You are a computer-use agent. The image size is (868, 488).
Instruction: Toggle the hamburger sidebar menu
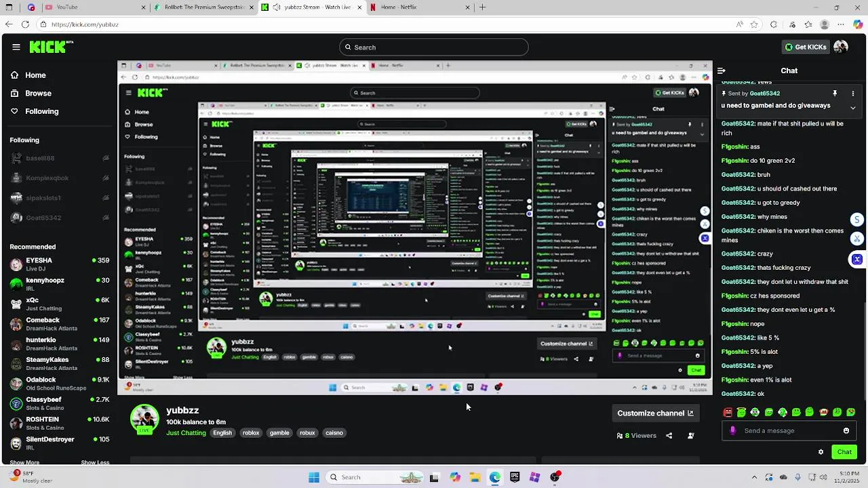tap(16, 47)
